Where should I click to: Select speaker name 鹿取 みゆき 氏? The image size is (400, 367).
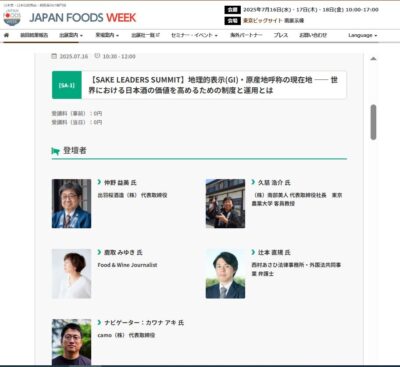123,253
